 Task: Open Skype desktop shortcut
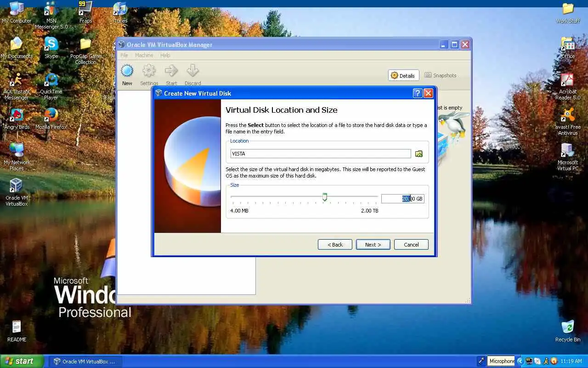click(x=51, y=48)
